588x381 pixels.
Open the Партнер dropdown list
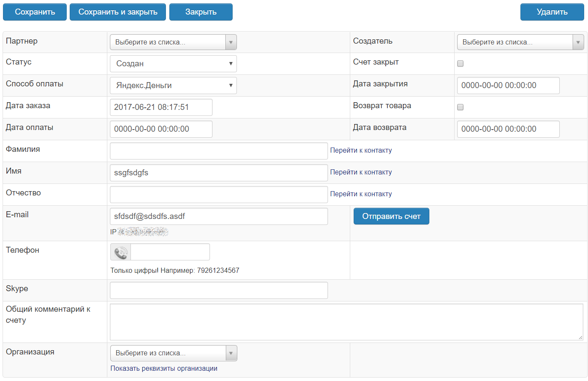pos(173,42)
